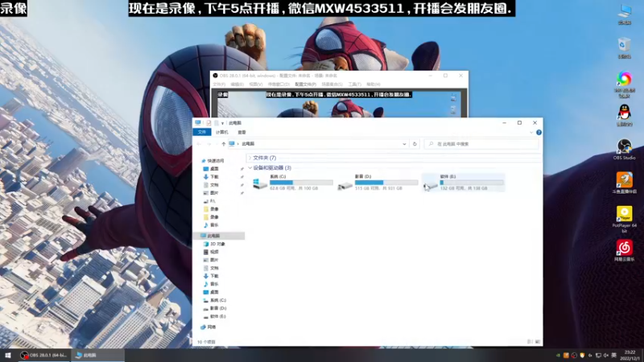Select 下载 under This PC
This screenshot has height=362, width=644.
click(x=211, y=276)
